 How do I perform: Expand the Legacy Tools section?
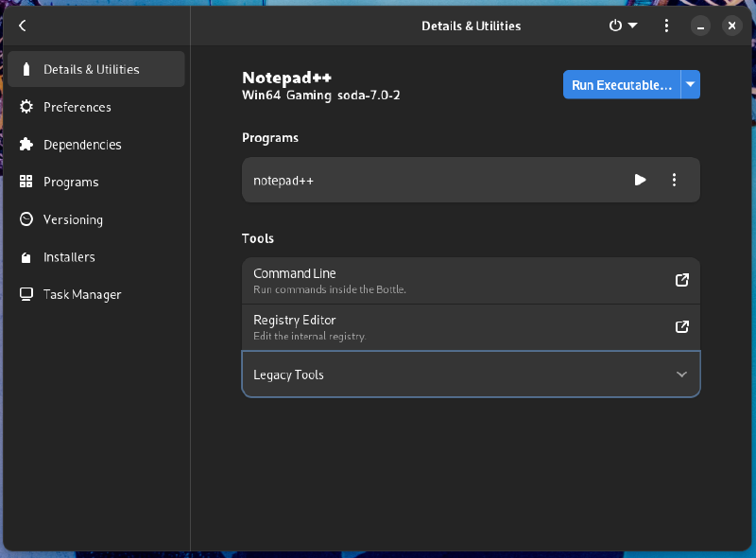click(681, 375)
